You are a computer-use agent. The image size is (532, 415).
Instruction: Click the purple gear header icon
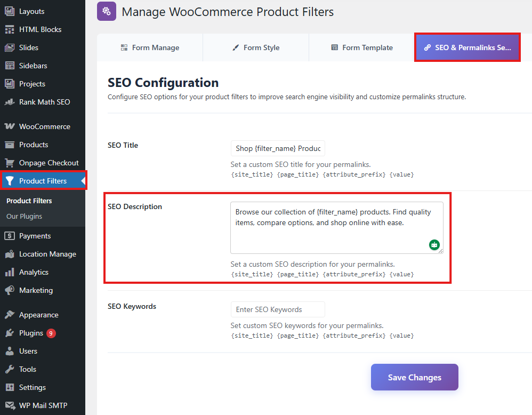point(107,11)
